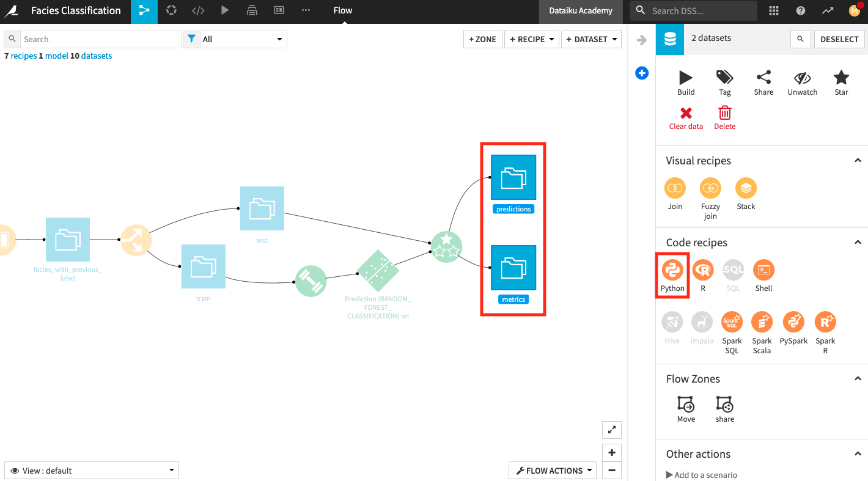The height and width of the screenshot is (481, 868).
Task: Click Clear data for selected datasets
Action: 685,114
